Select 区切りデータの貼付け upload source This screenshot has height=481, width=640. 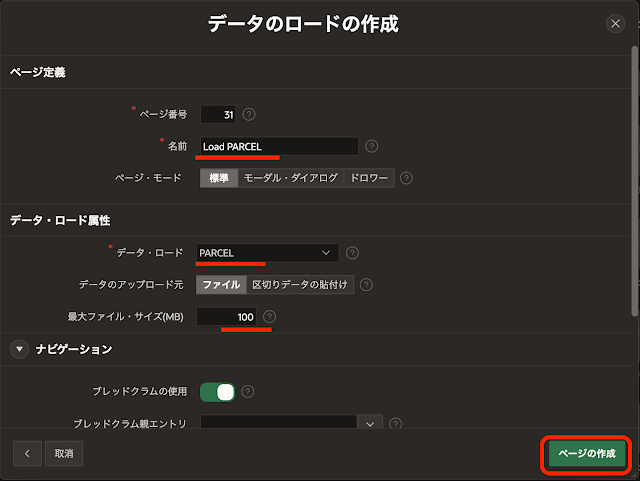point(300,285)
